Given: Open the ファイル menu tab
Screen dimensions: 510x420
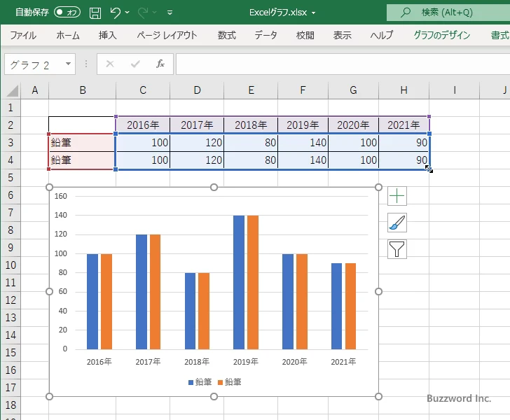Looking at the screenshot, I should [23, 35].
